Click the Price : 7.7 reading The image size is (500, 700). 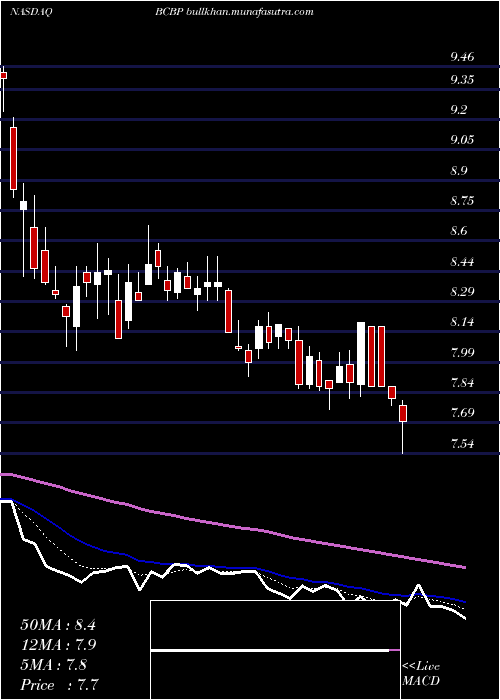point(59,685)
